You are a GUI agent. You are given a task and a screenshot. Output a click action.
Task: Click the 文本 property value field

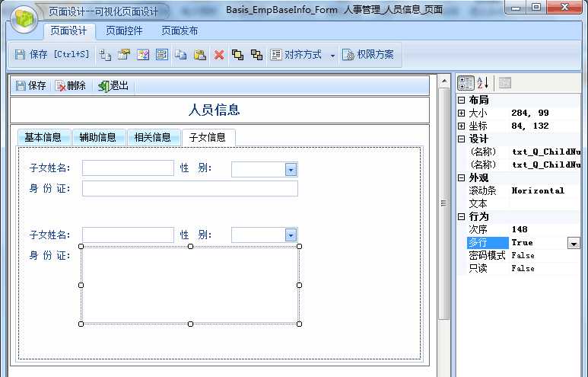(545, 203)
